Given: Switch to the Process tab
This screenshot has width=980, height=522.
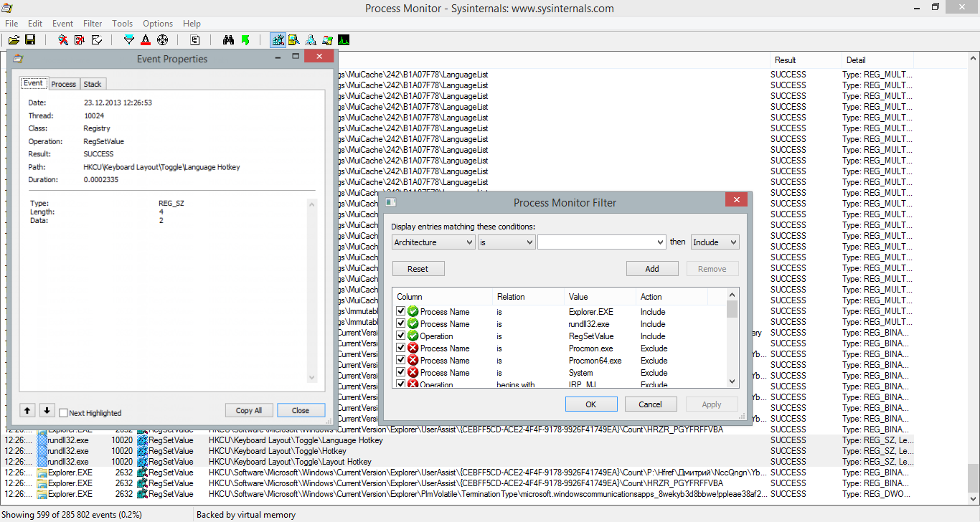Looking at the screenshot, I should [x=63, y=84].
